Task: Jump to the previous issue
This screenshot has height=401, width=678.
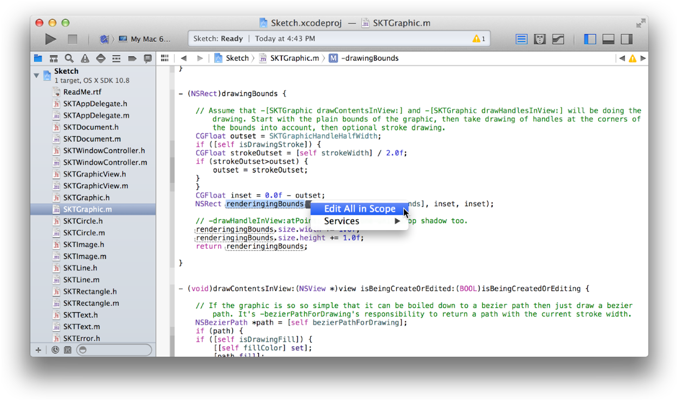Action: tap(622, 58)
